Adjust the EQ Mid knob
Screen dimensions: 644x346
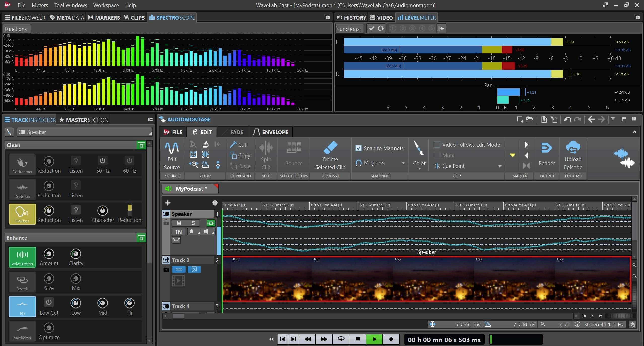[x=102, y=303]
